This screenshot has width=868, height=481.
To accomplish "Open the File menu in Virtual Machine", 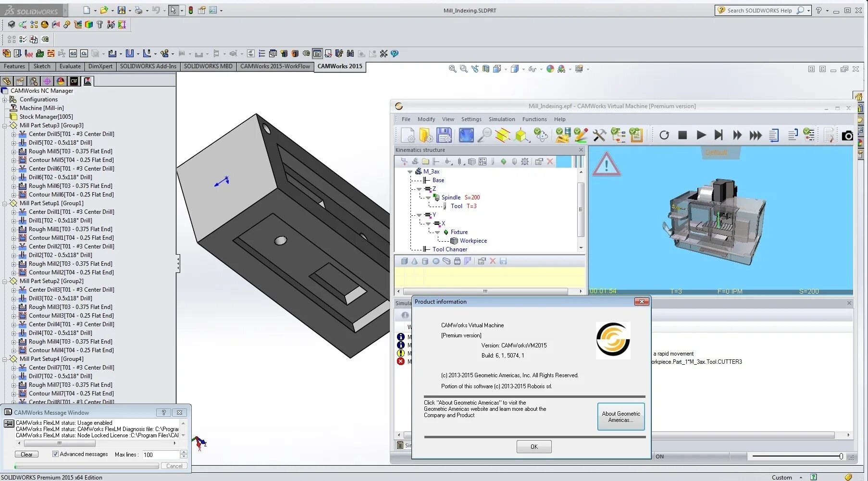I will [x=406, y=119].
